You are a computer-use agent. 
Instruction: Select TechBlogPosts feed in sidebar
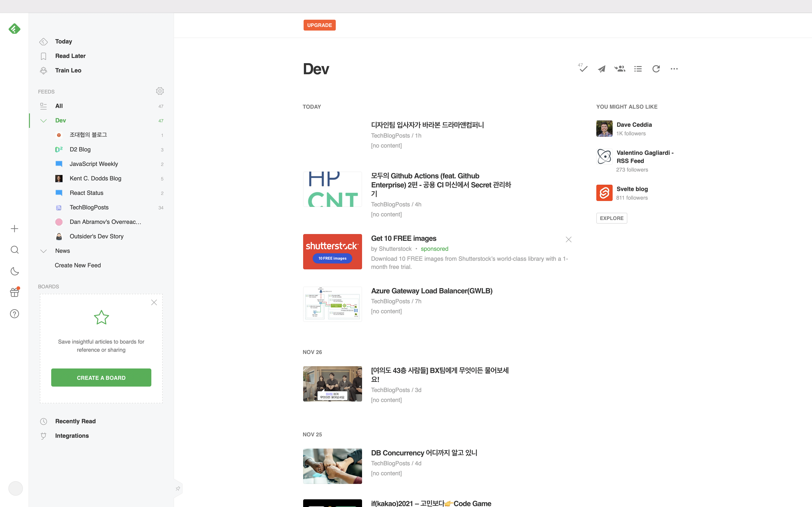pos(89,208)
